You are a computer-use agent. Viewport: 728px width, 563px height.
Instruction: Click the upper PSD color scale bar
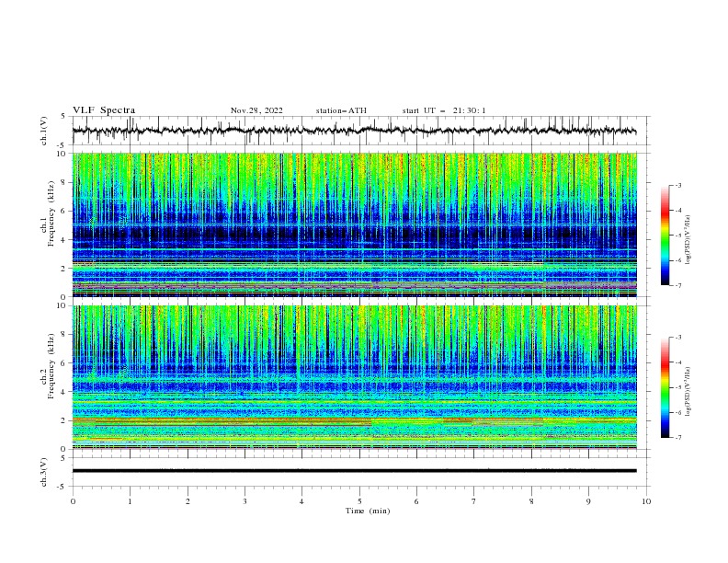click(x=665, y=236)
